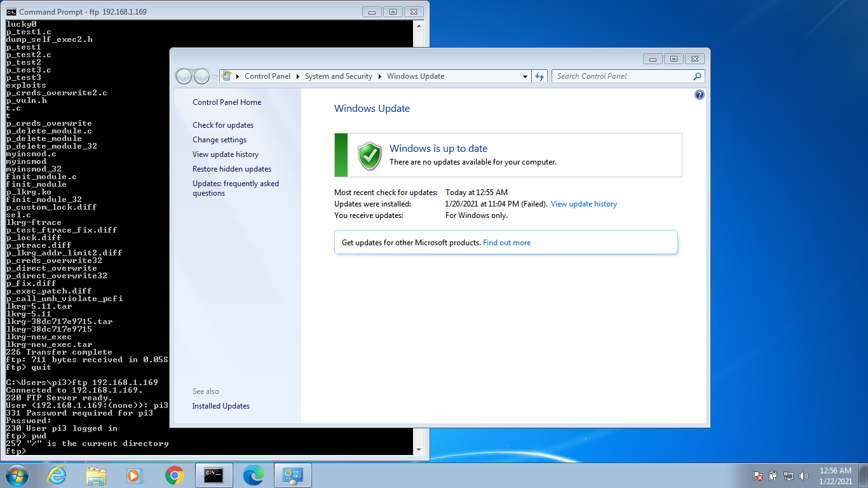Open Change settings in the sidebar

(x=219, y=140)
